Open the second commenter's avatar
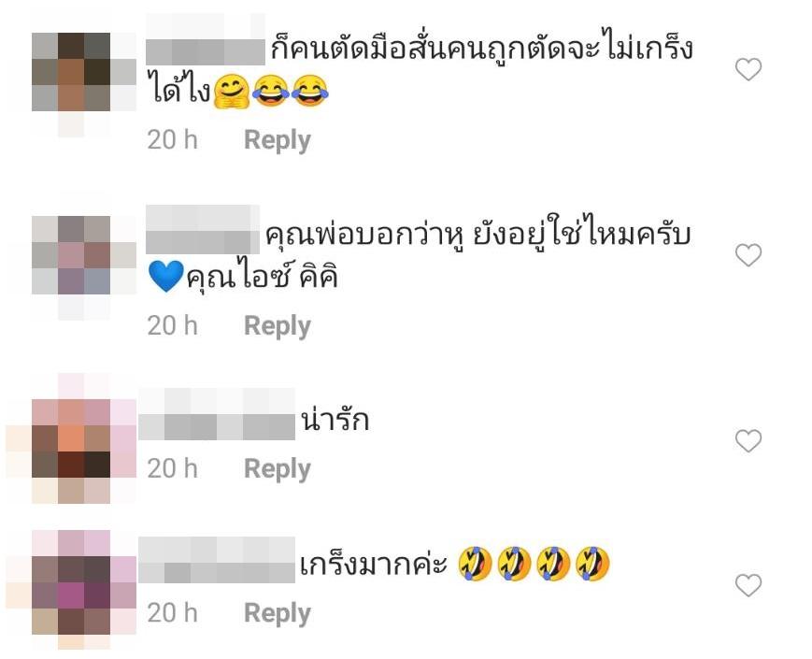Screen dimensions: 812x659 tap(71, 255)
